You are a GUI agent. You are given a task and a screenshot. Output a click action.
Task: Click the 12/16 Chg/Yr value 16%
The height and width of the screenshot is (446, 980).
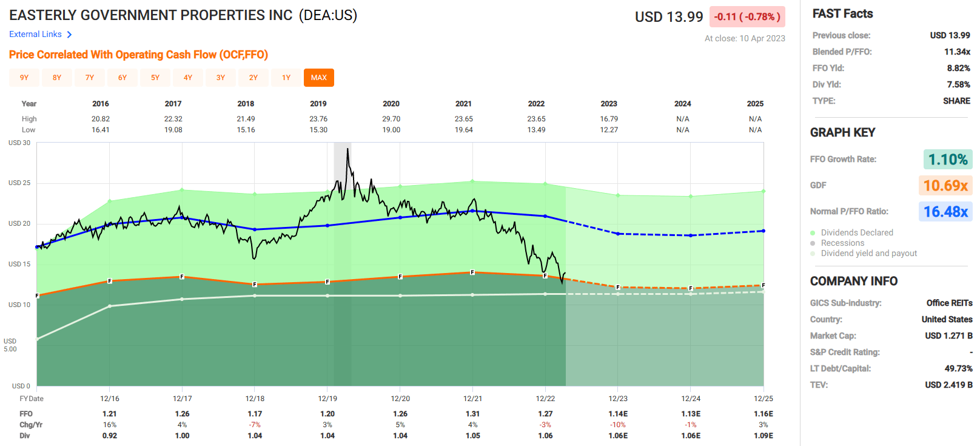[110, 425]
